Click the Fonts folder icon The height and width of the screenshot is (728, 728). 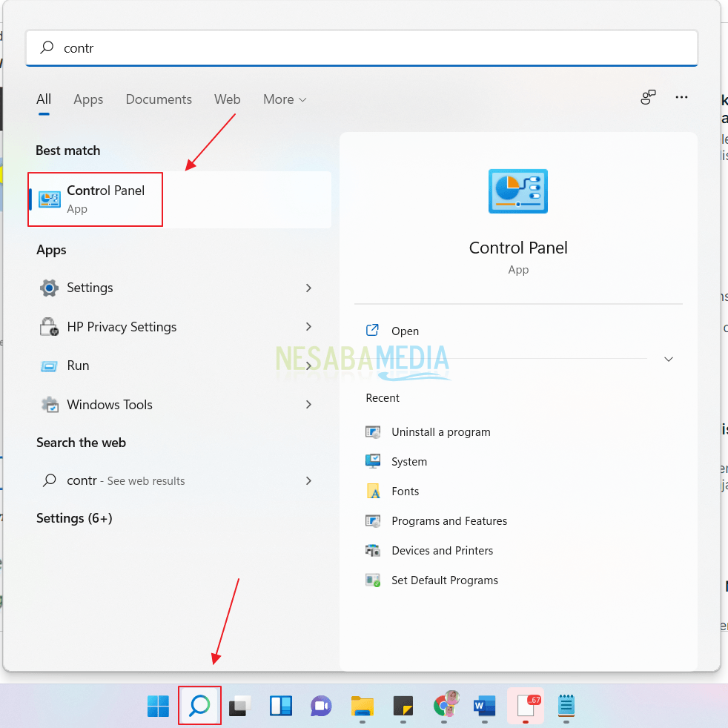pyautogui.click(x=374, y=492)
